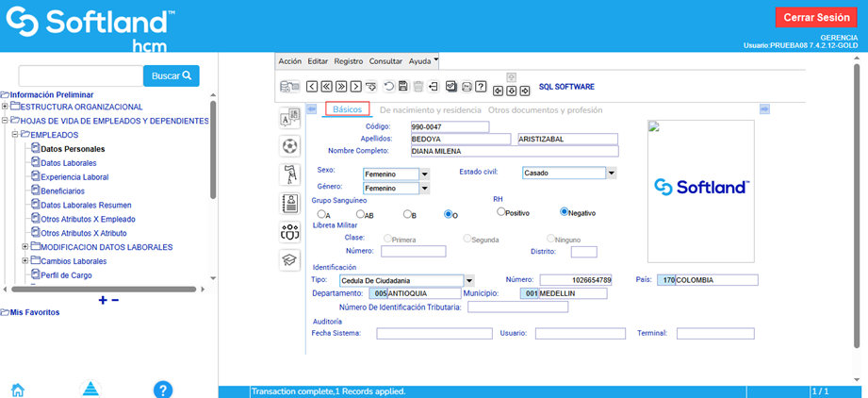Click the exit form icon in toolbar
This screenshot has height=398, width=868.
tap(434, 87)
